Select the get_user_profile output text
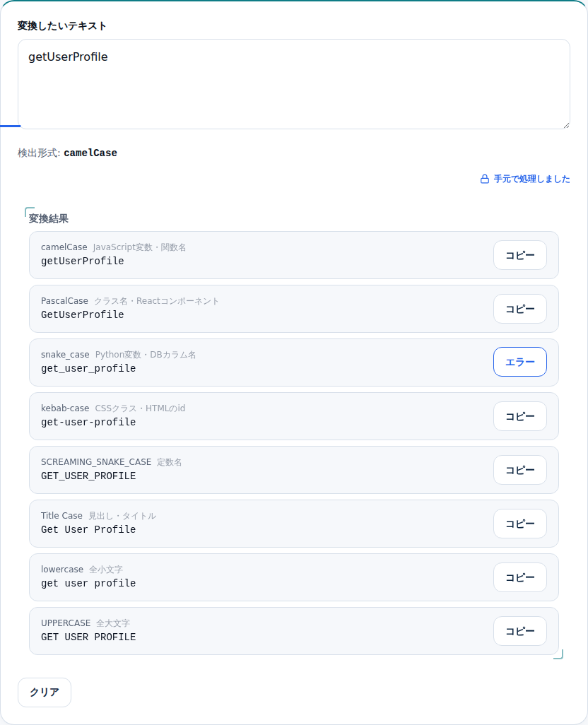Screen dimensions: 588x725 88,369
